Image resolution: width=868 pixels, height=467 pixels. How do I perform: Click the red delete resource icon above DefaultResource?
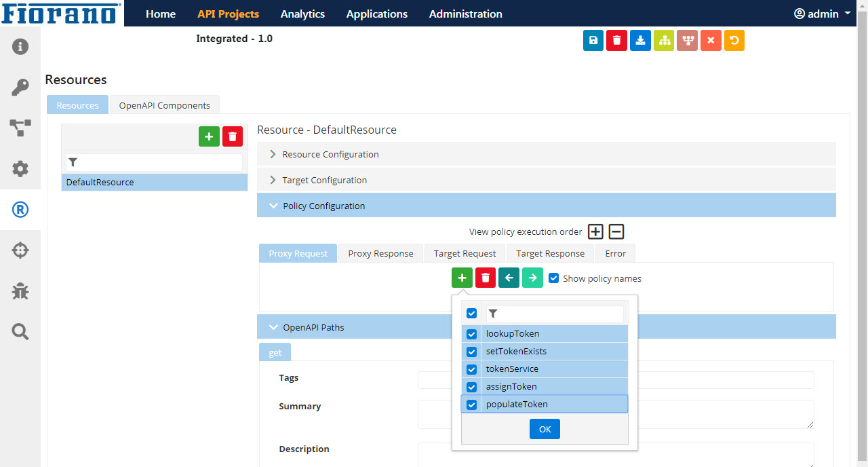(233, 136)
